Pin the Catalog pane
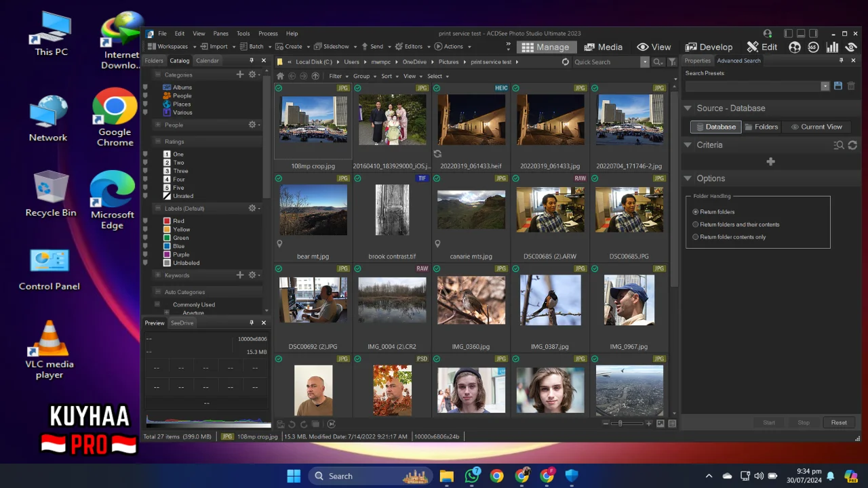Image resolution: width=868 pixels, height=488 pixels. (252, 60)
